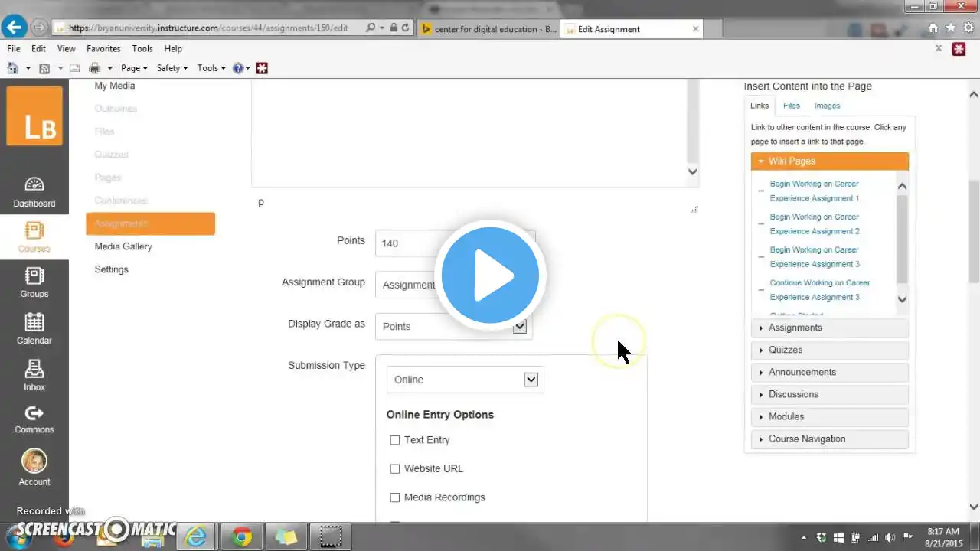Expand the Course Navigation section
Screen dimensions: 980x551
(x=830, y=439)
